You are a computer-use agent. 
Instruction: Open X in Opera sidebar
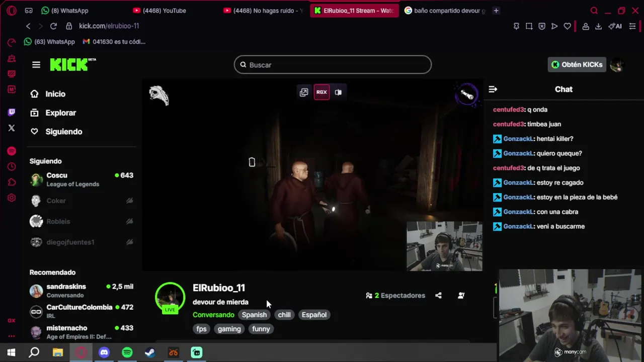point(12,128)
